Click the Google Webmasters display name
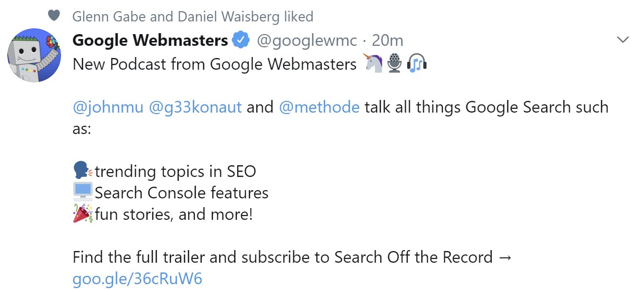 [149, 40]
